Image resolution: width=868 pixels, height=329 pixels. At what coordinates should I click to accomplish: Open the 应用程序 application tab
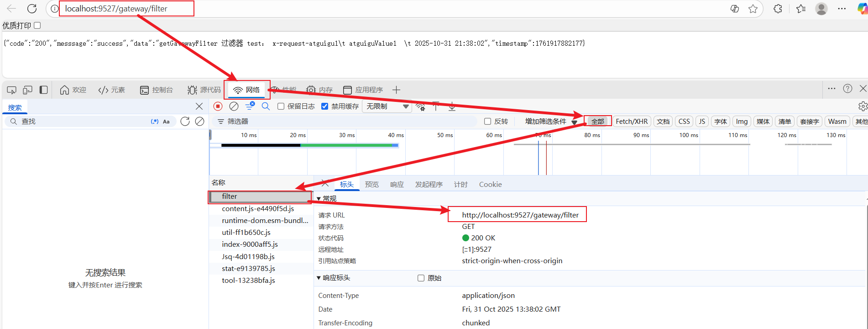[363, 90]
